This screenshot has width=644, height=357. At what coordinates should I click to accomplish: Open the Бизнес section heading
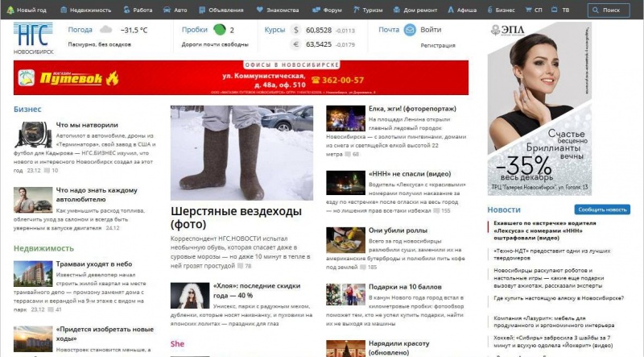tap(27, 109)
